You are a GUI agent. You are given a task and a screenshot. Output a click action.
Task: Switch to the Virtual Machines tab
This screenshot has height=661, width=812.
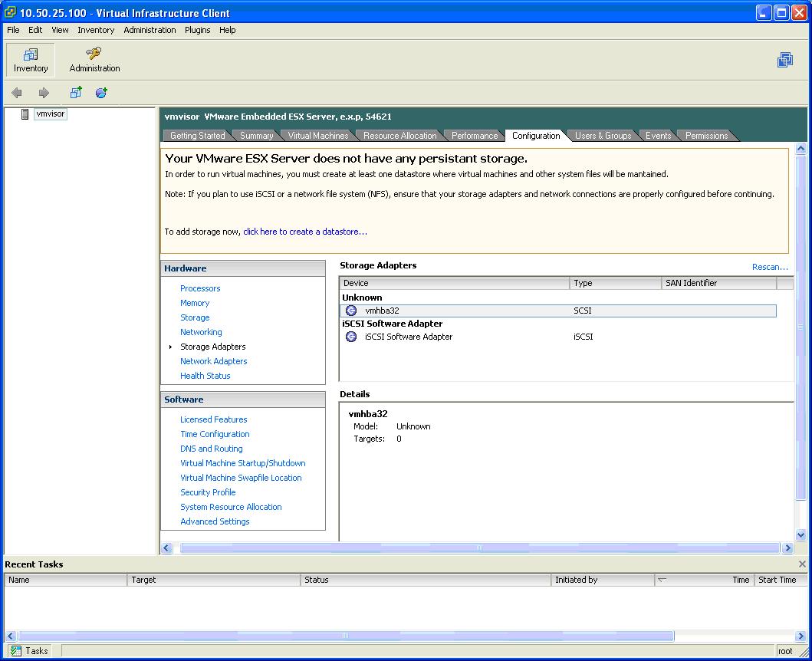click(x=318, y=136)
